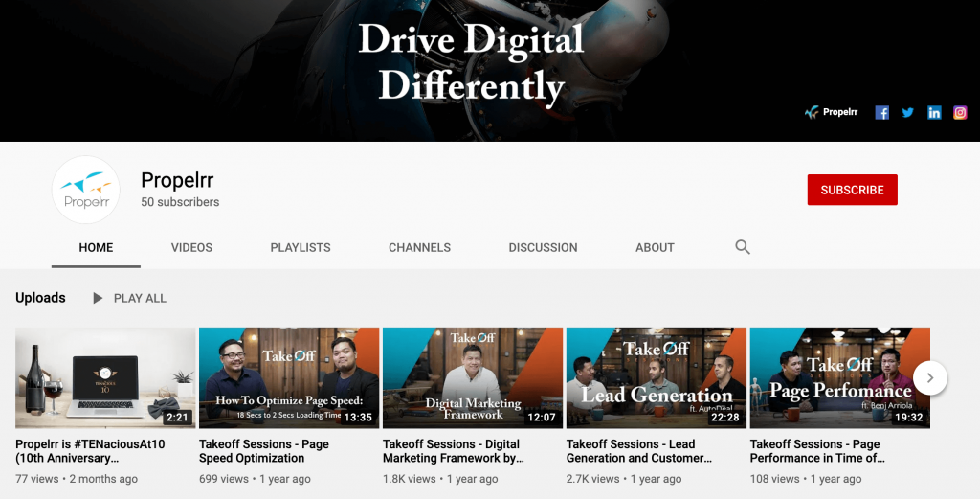Viewport: 980px width, 499px height.
Task: Open the LinkedIn link in the banner
Action: pos(934,113)
